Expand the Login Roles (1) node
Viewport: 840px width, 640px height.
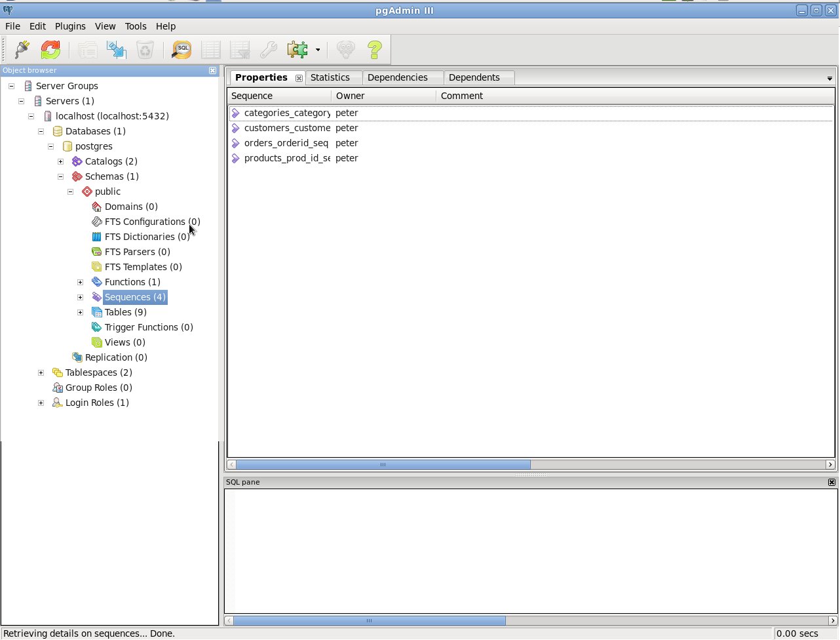pos(41,403)
